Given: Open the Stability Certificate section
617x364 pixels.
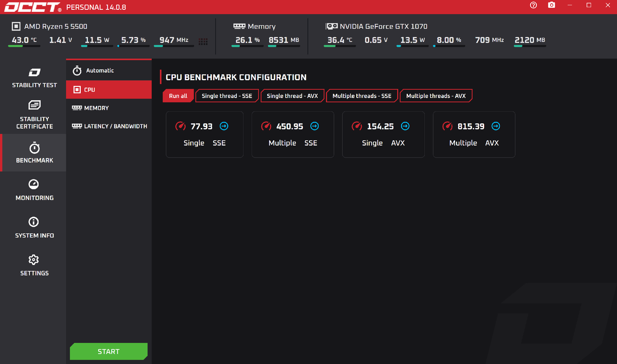Looking at the screenshot, I should pos(34,115).
